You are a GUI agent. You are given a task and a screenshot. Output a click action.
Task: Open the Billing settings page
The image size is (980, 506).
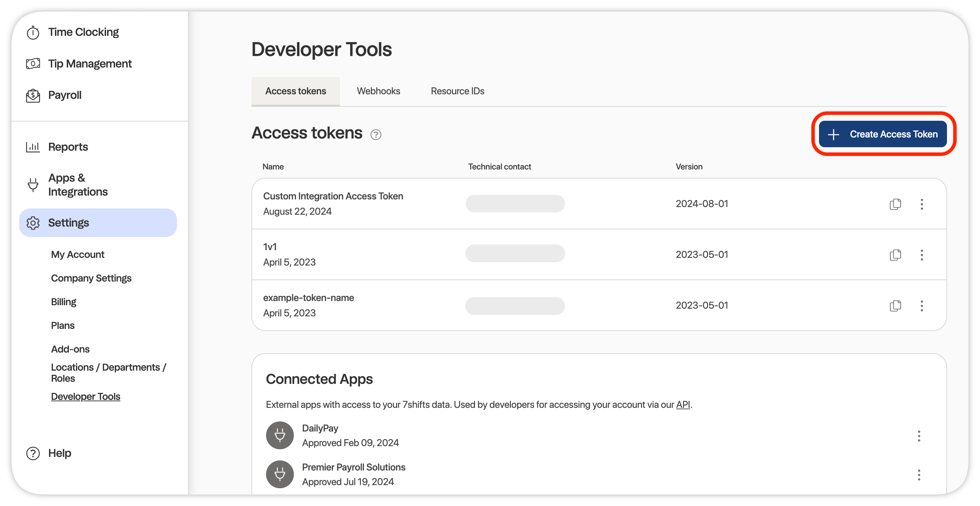(64, 302)
